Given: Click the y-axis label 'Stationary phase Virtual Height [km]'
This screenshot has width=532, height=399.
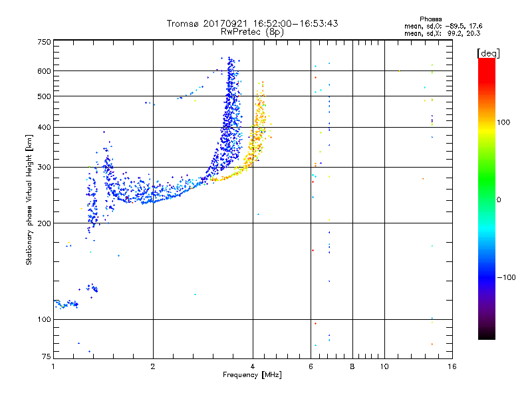Looking at the screenshot, I should point(29,199).
